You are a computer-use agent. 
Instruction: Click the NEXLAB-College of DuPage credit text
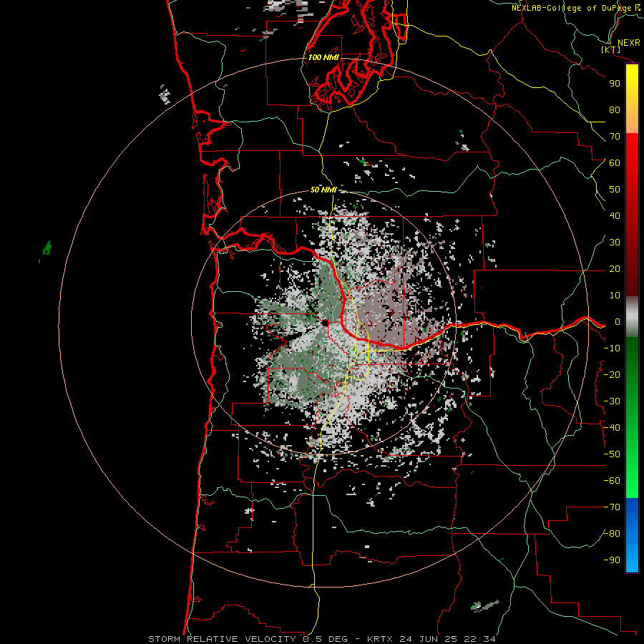[x=572, y=8]
